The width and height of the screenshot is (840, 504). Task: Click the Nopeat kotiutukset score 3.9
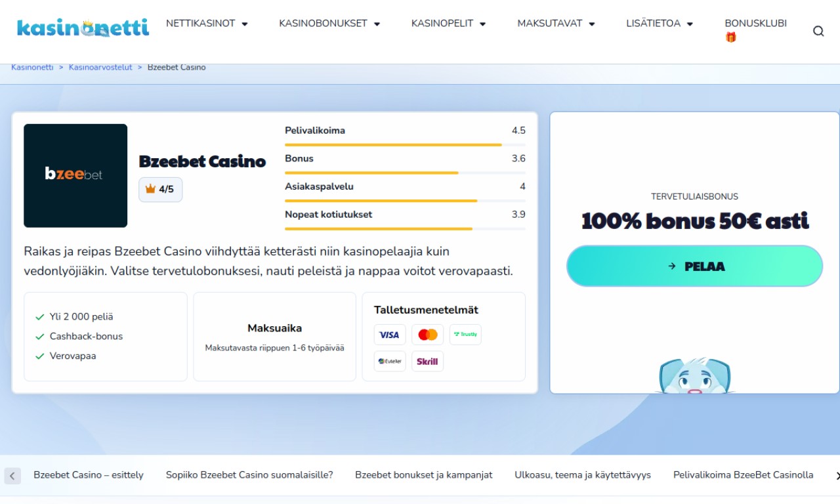coord(518,215)
